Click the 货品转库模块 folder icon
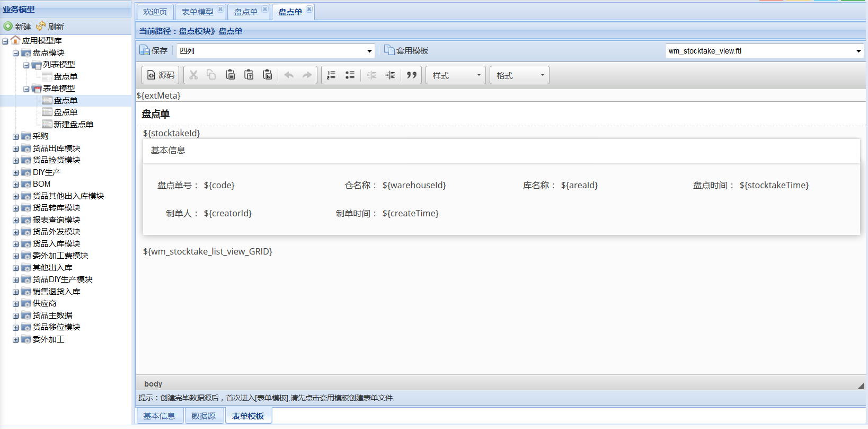This screenshot has width=868, height=429. pos(26,208)
